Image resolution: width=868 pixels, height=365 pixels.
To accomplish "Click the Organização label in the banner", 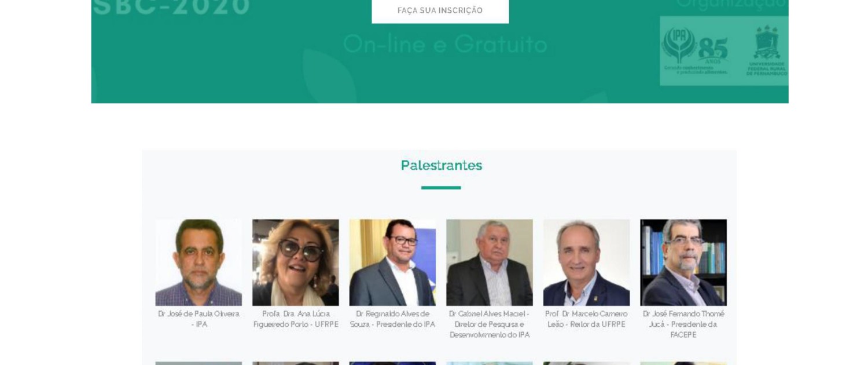I will point(731,5).
